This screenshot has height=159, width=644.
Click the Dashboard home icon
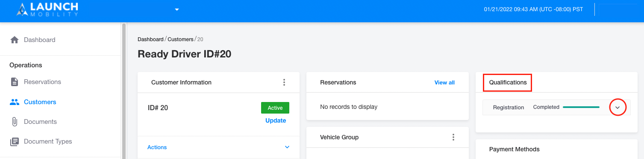[15, 40]
